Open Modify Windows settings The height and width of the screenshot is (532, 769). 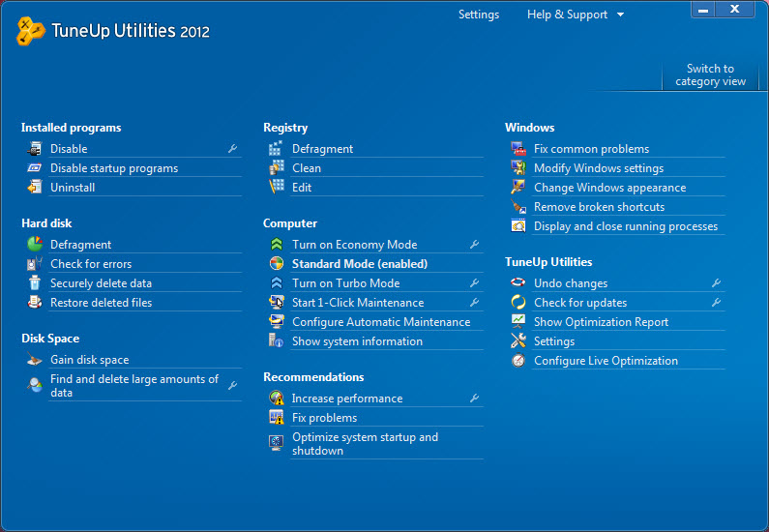click(x=599, y=168)
